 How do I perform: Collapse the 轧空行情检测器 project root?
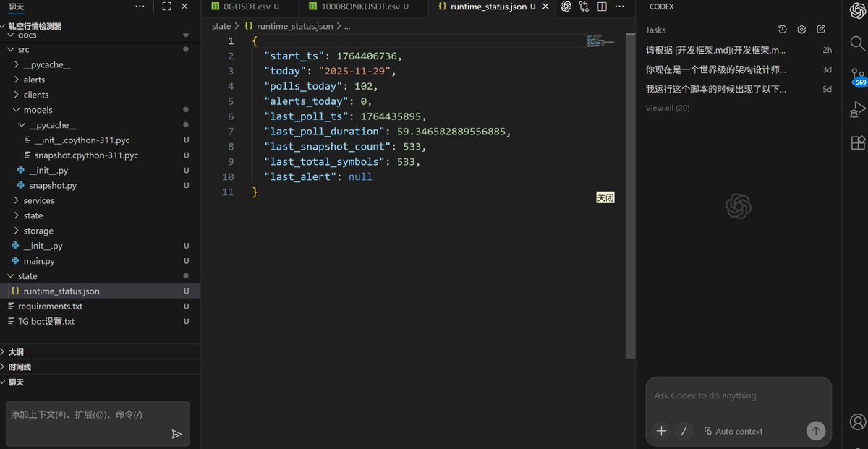(x=100, y=26)
